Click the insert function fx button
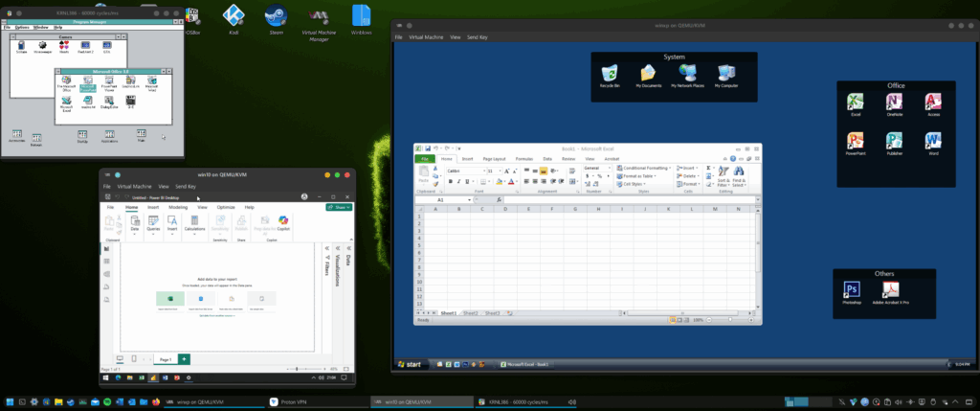The width and height of the screenshot is (980, 411). point(500,199)
